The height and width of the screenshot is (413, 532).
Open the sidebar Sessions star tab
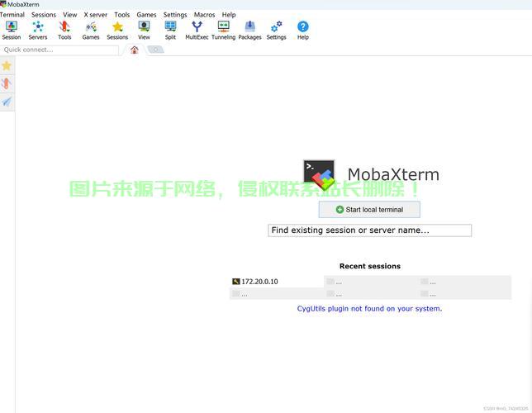point(7,65)
